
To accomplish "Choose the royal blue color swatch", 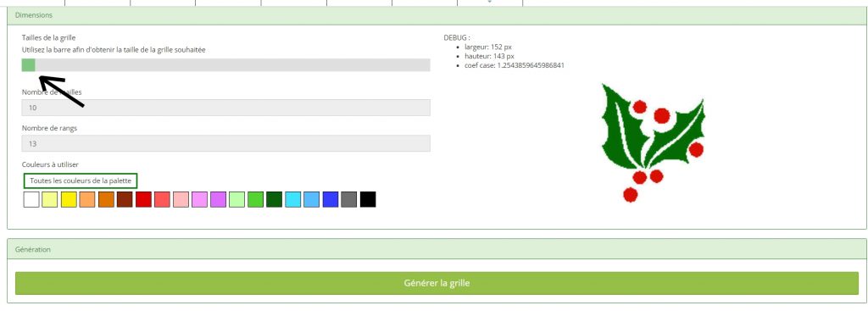I will click(x=331, y=199).
